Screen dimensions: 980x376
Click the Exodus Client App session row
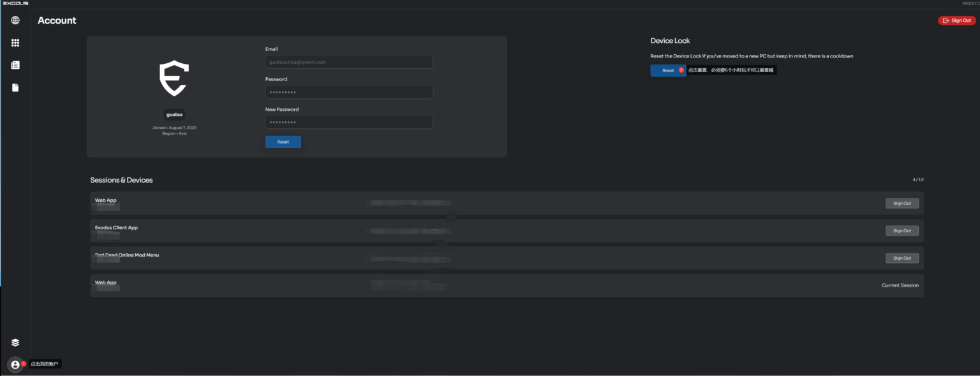click(x=507, y=230)
